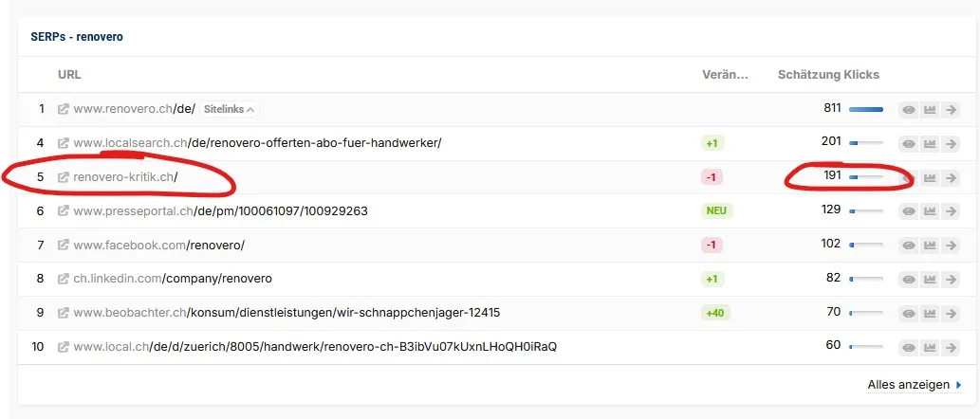Open chart icon for localsearch.ch row
Image resolution: width=980 pixels, height=419 pixels.
[930, 144]
